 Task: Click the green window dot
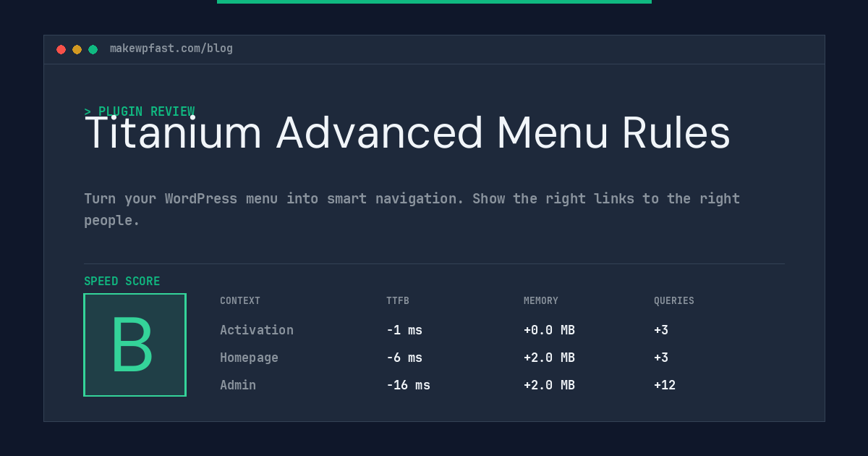pos(93,49)
